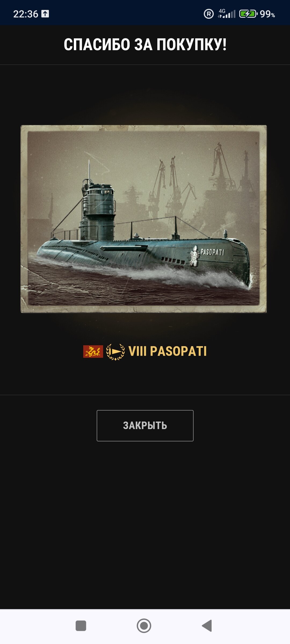290x644 pixels.
Task: Open Android recent apps square button
Action: 81,626
